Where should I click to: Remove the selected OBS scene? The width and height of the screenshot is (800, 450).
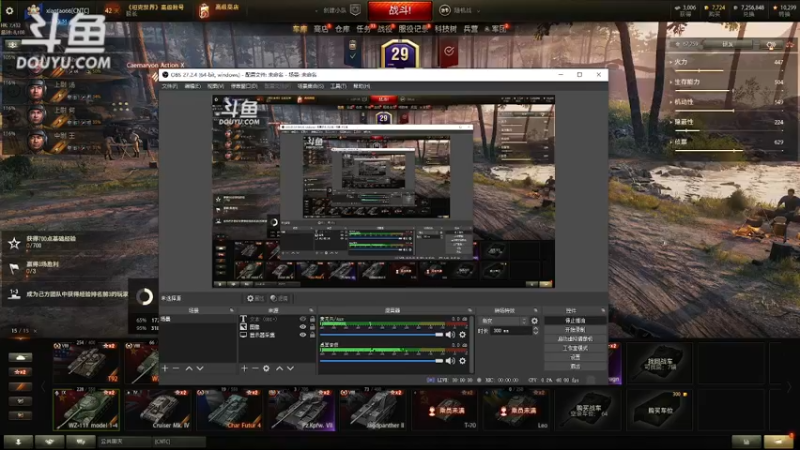(x=176, y=368)
